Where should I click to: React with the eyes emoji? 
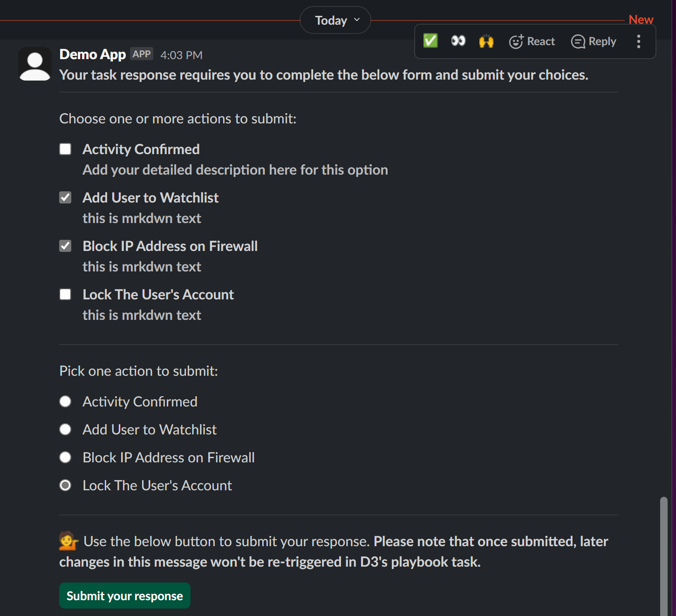click(x=458, y=41)
